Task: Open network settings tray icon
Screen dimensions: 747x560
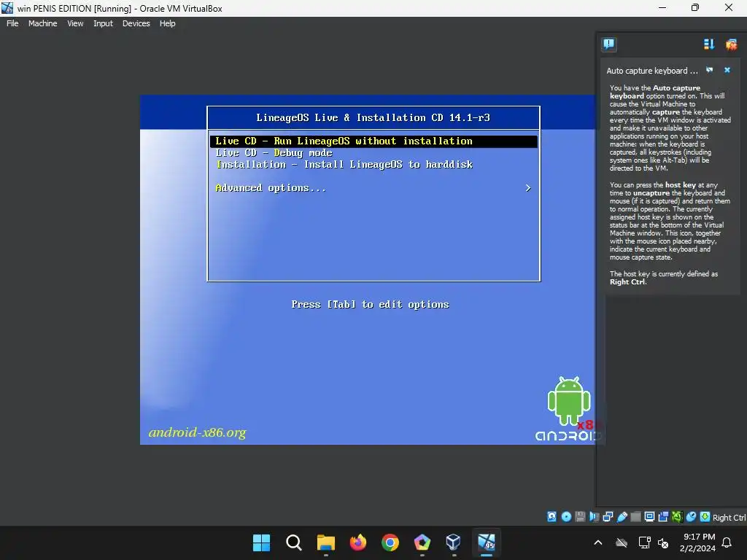Action: [x=644, y=542]
